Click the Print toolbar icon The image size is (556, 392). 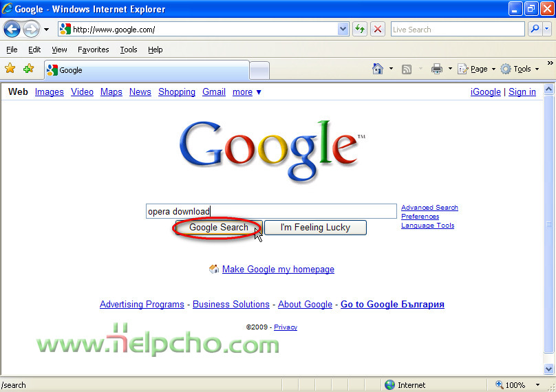[437, 69]
